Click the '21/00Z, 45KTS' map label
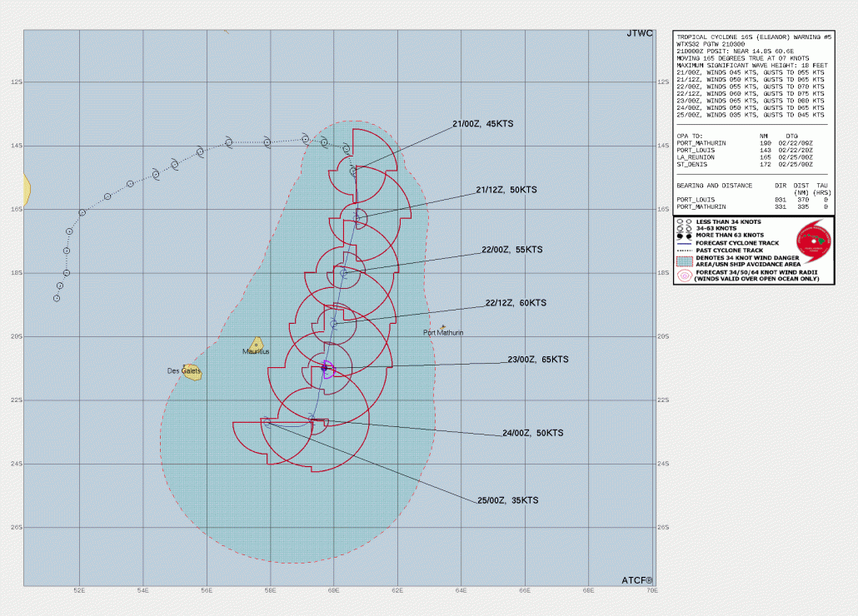The image size is (858, 616). tap(482, 124)
